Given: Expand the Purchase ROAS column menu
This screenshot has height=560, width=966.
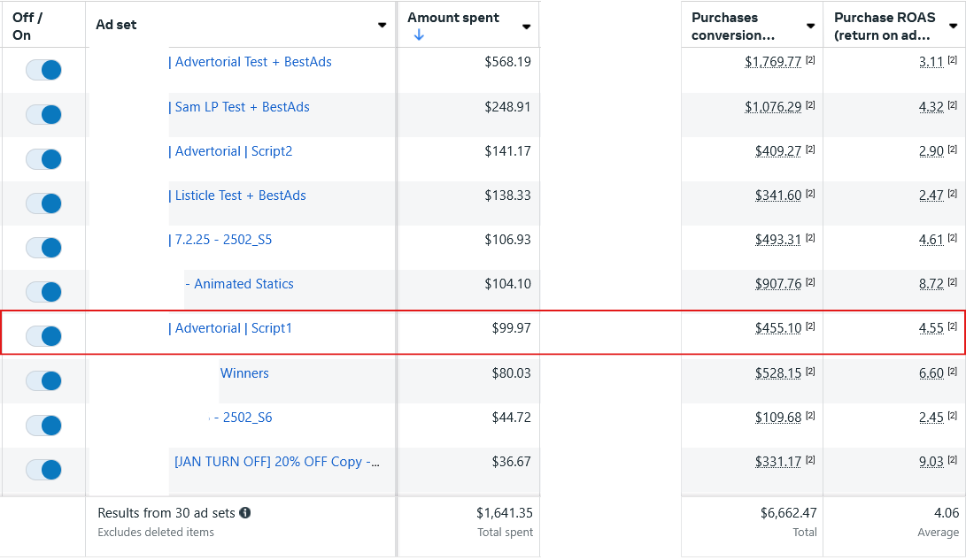Looking at the screenshot, I should (952, 27).
